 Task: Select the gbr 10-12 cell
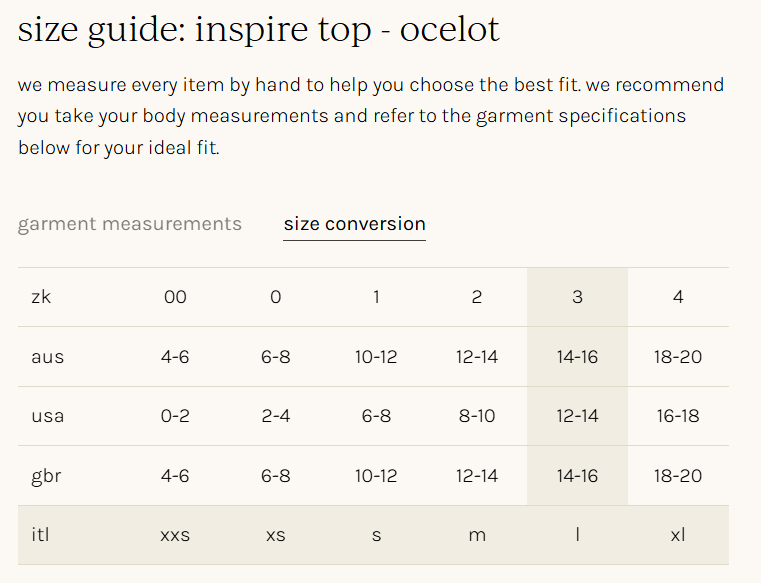tap(376, 476)
